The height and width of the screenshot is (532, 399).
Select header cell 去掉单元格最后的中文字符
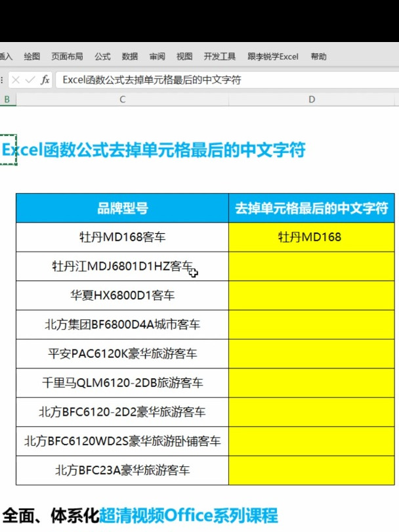(312, 208)
